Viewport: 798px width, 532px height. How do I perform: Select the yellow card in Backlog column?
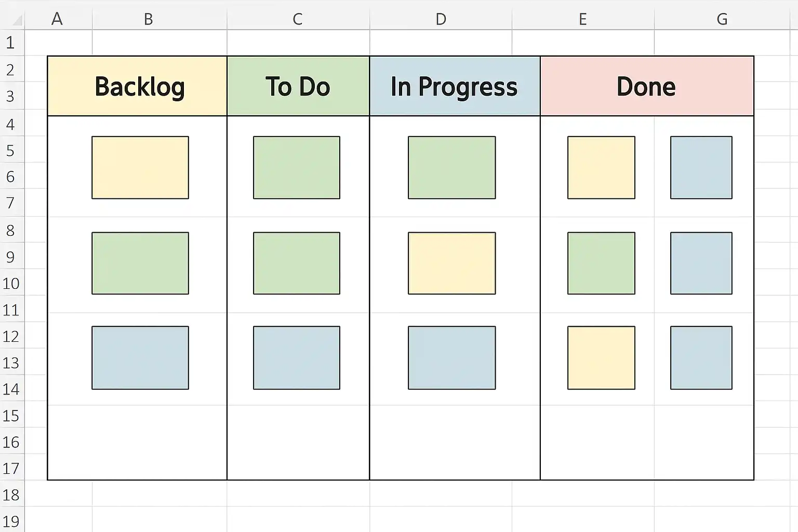[140, 168]
